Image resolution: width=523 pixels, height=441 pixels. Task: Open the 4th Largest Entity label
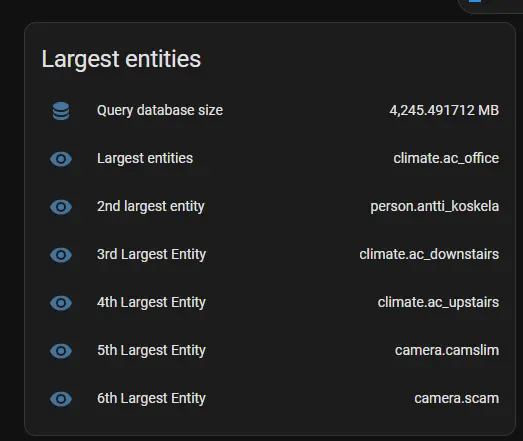151,303
